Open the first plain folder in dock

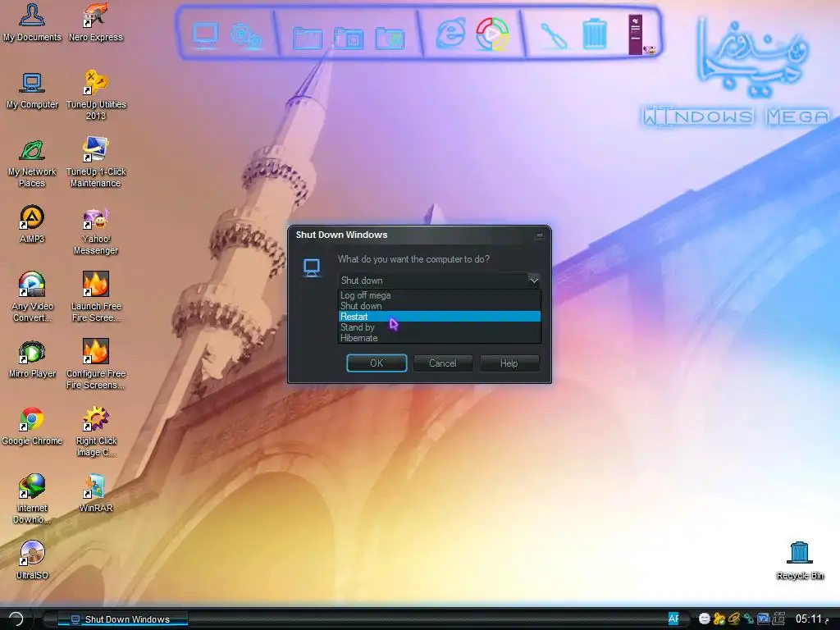[308, 38]
